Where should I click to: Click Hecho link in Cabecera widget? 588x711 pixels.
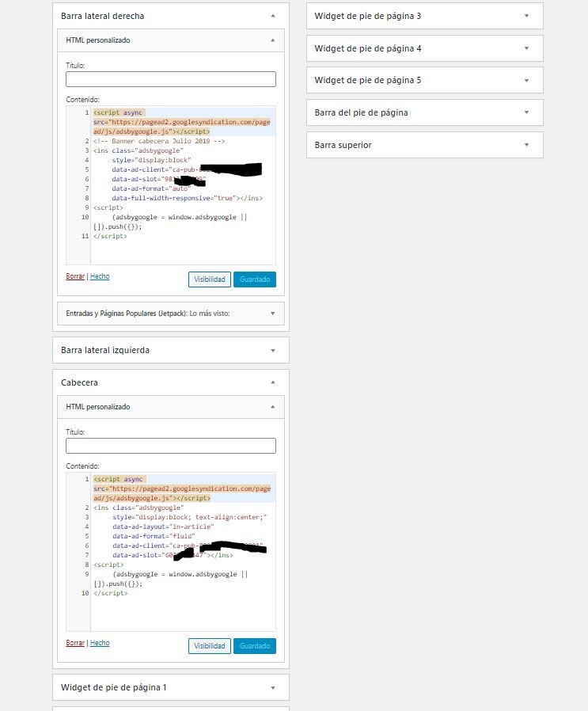(x=100, y=643)
